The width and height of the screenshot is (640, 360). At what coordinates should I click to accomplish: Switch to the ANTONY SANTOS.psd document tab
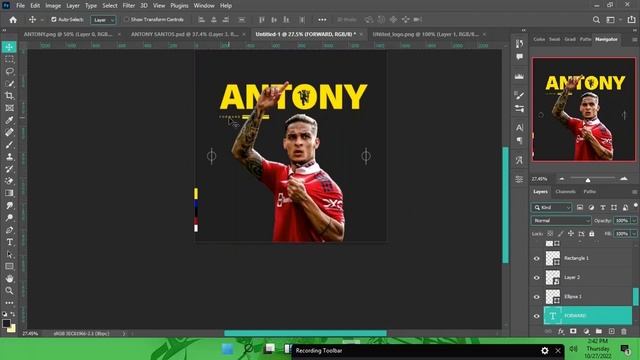185,34
